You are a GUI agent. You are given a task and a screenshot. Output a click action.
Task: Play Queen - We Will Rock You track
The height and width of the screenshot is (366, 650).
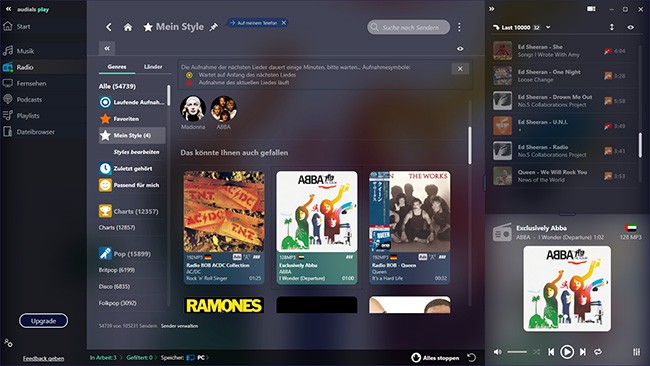tap(565, 176)
